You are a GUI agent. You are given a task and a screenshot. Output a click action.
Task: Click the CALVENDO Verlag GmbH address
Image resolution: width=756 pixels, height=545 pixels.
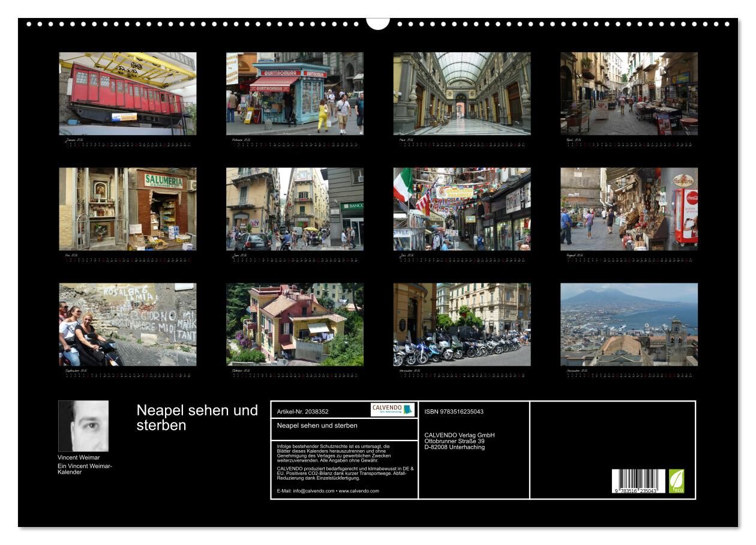point(459,441)
